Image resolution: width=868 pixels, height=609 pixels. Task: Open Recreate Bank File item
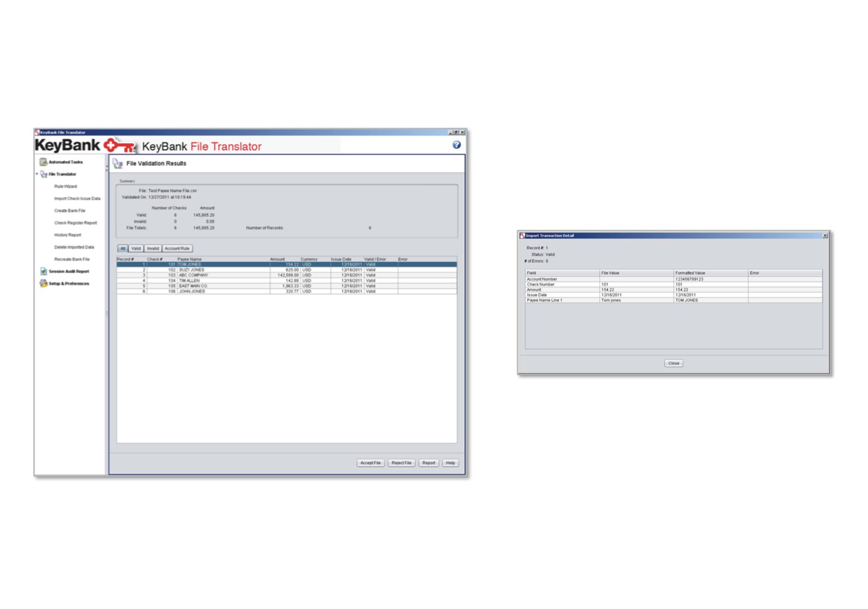[72, 259]
